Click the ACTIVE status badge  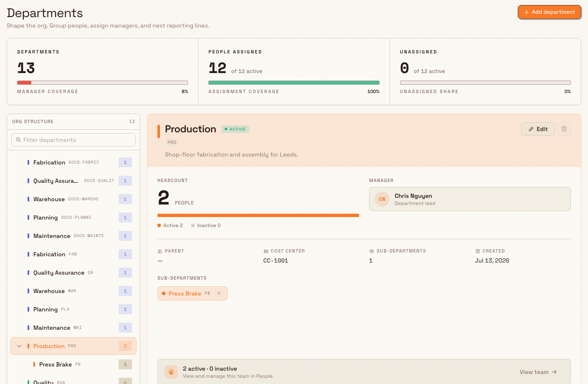(235, 129)
